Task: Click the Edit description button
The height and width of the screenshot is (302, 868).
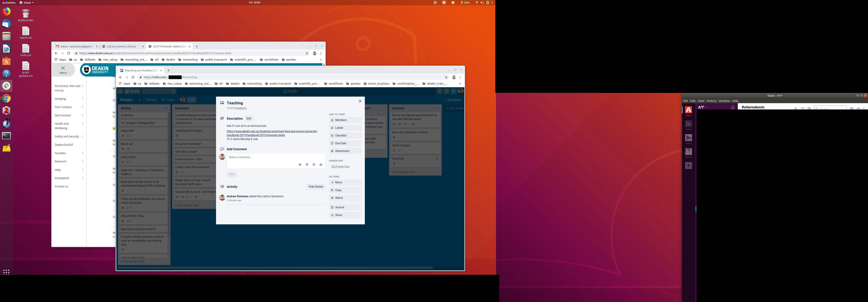Action: [x=249, y=118]
